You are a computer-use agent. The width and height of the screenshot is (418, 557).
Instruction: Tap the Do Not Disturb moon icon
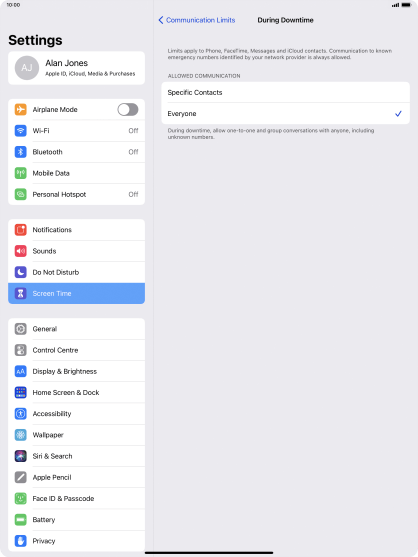(x=21, y=272)
